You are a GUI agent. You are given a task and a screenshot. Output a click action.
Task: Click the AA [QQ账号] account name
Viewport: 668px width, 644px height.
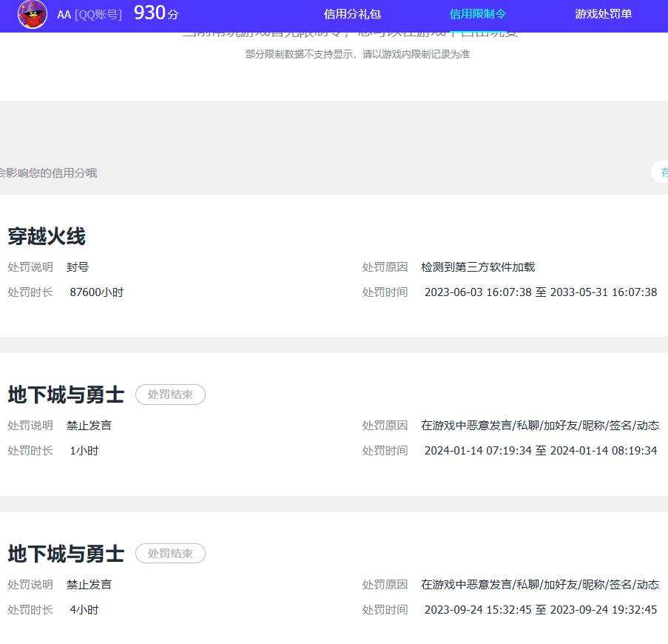coord(90,15)
